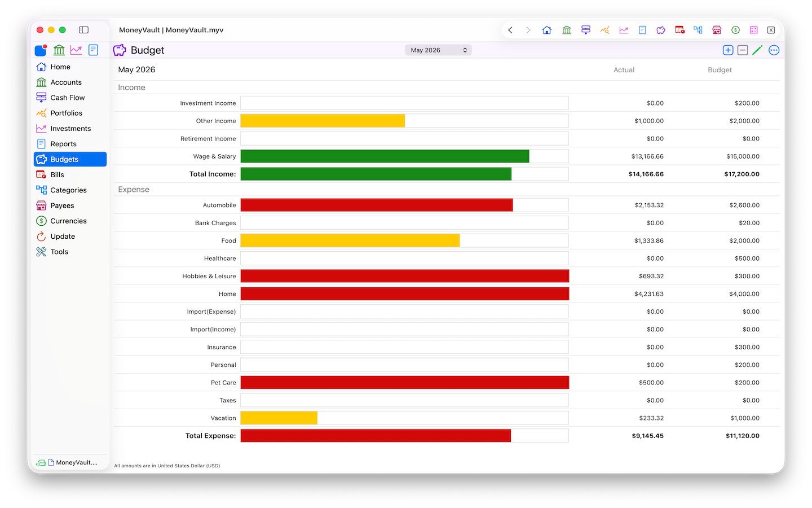Screen dimensions: 812x508
Task: Open Home in the sidebar
Action: click(x=70, y=67)
